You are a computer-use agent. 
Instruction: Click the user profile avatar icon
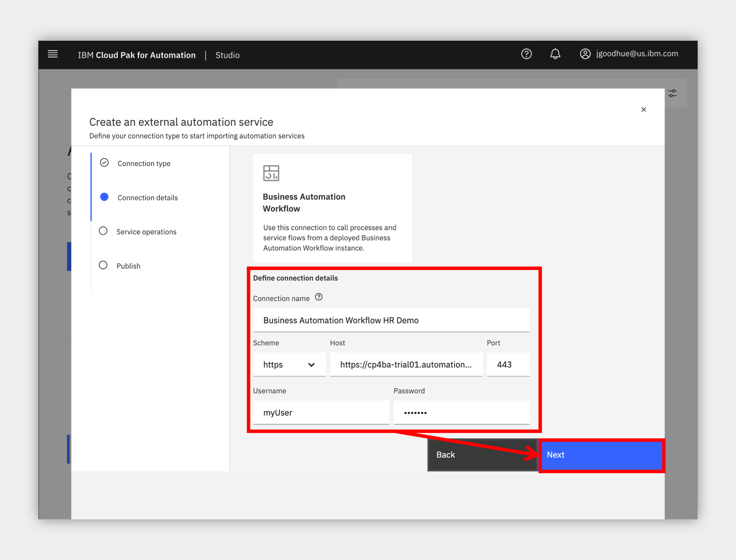click(x=585, y=54)
